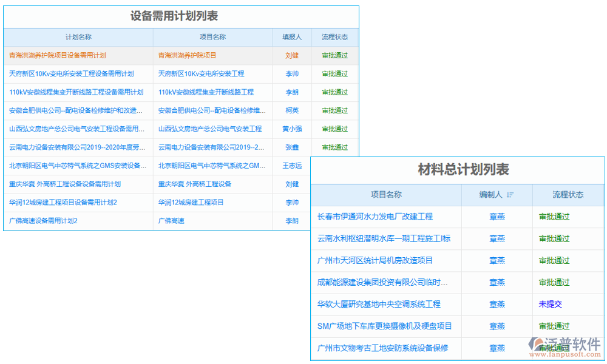Select the 计划名称 column header
The height and width of the screenshot is (364, 607).
[78, 37]
